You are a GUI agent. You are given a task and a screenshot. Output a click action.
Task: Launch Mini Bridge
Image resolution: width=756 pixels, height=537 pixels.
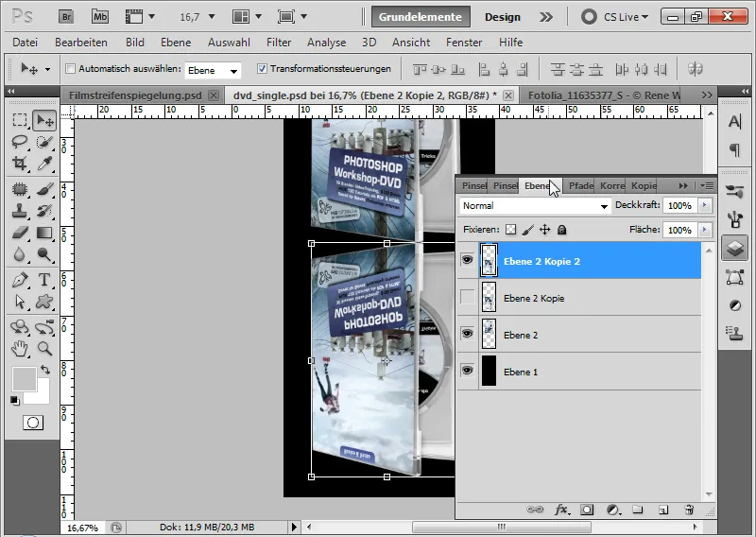pos(100,17)
